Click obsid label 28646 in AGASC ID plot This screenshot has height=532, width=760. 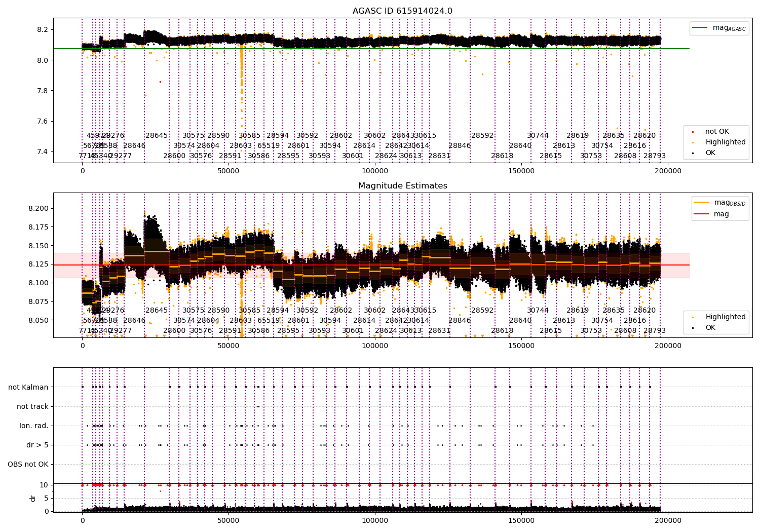coord(134,146)
